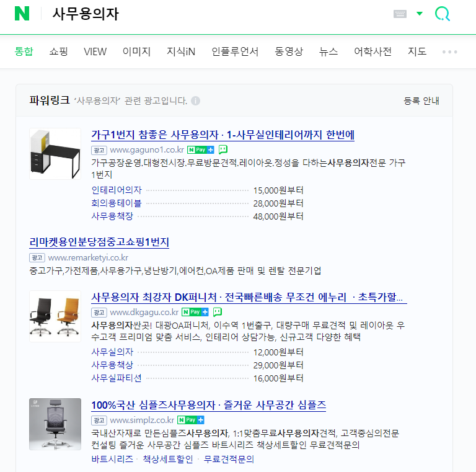The image size is (476, 472).
Task: Click the black and orange chairs thumbnail
Action: coord(55,316)
